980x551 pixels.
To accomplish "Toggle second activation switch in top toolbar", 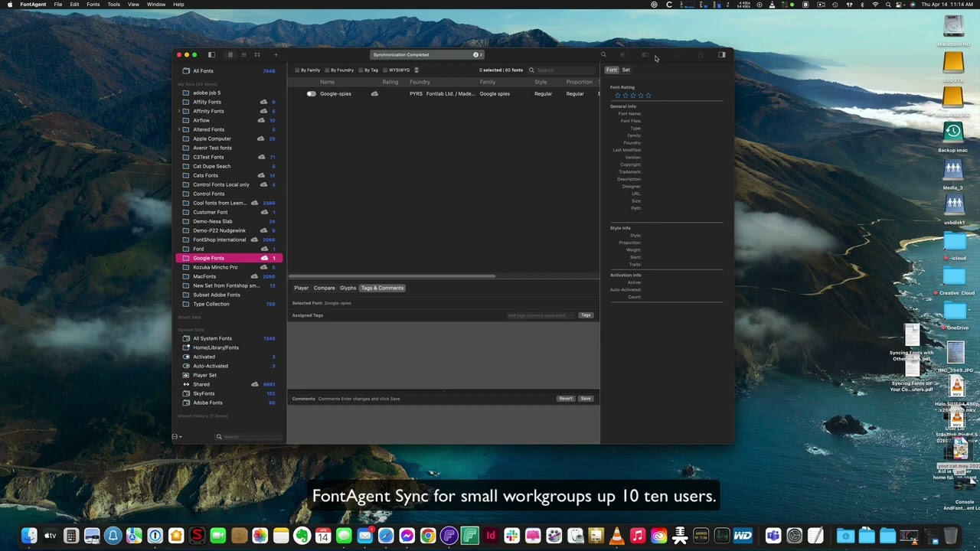I will tap(645, 54).
